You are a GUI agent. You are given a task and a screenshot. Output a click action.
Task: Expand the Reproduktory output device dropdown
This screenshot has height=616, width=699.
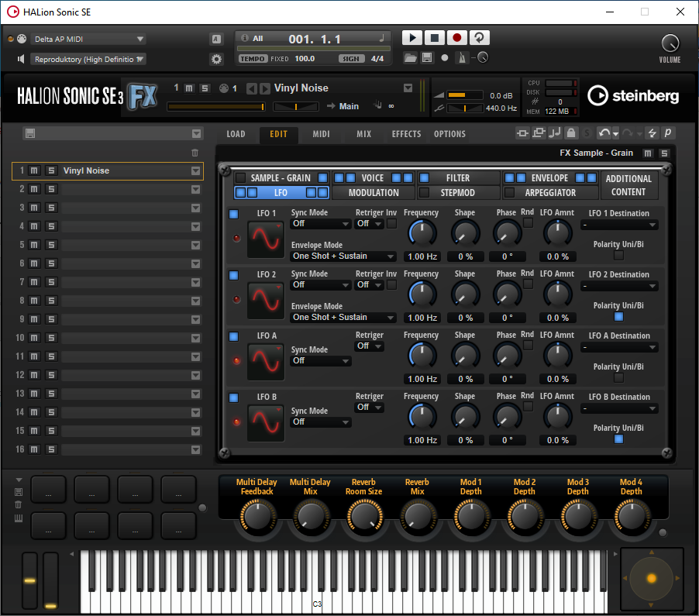click(88, 60)
